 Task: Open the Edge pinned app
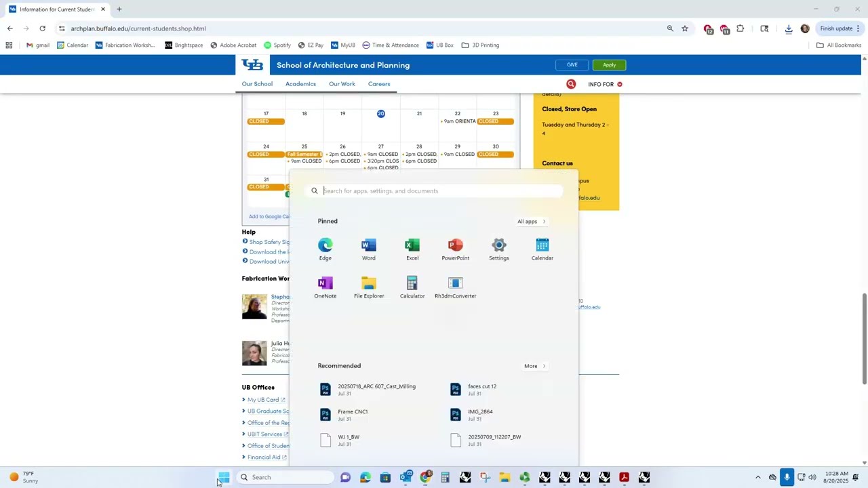pos(325,249)
